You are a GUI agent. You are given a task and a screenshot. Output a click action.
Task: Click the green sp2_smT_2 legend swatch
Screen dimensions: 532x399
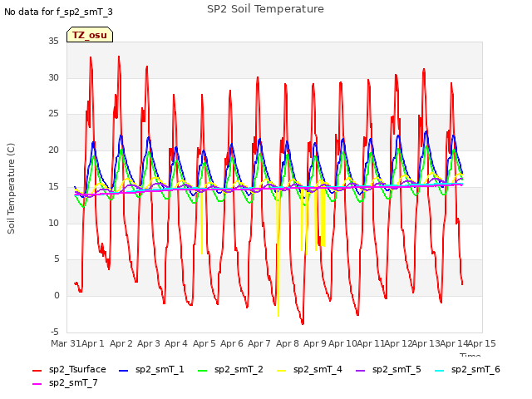click(203, 371)
